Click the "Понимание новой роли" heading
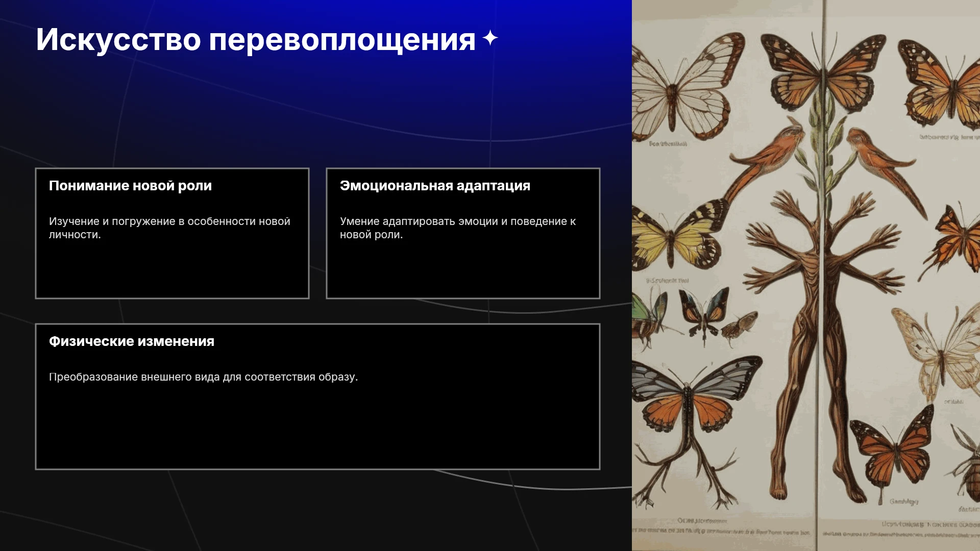980x551 pixels. click(x=130, y=186)
